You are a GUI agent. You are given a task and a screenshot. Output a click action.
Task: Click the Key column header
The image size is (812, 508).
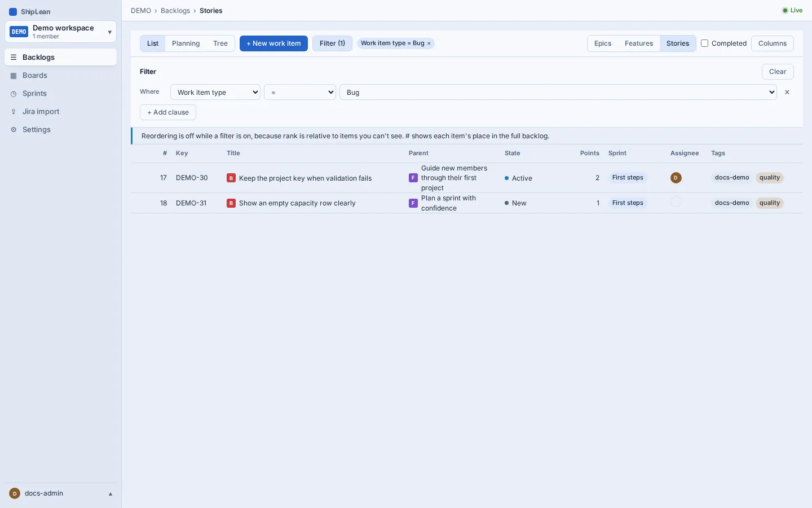pos(182,154)
